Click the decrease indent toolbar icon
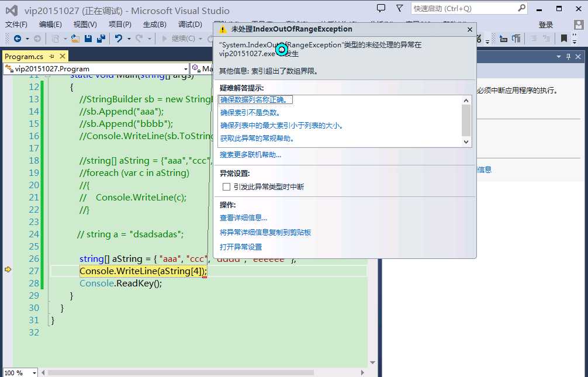 click(534, 38)
